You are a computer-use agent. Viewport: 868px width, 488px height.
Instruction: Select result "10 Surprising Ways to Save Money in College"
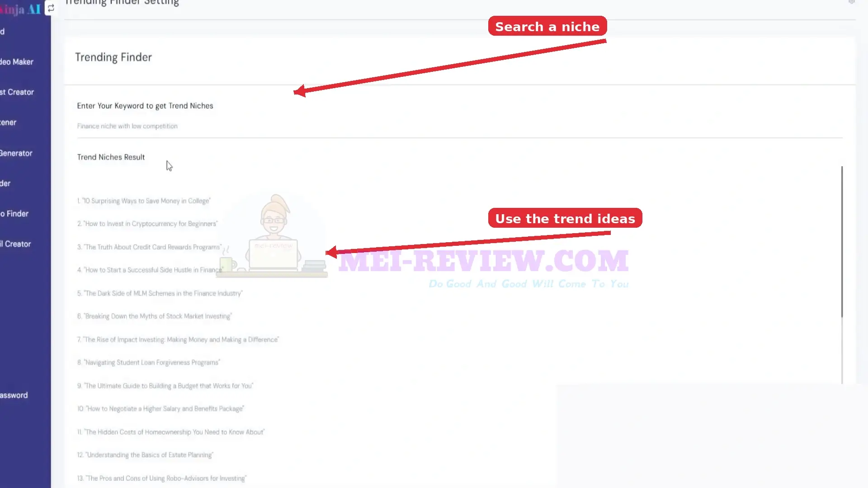point(144,201)
